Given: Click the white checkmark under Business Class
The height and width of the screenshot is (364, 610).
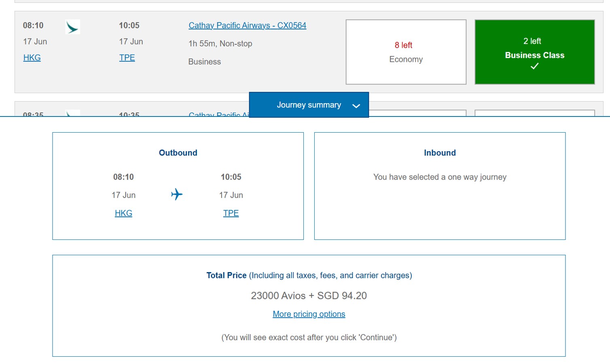Looking at the screenshot, I should (534, 66).
